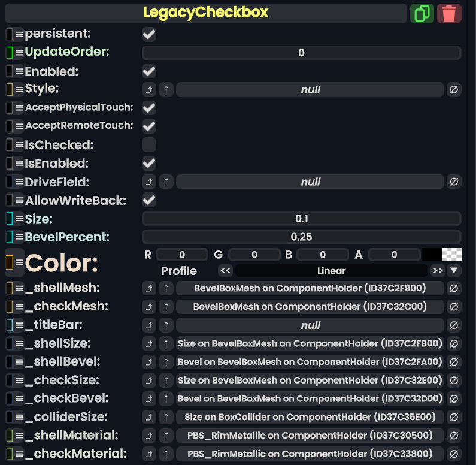Click the bent arrow icon beside _checkMesh
This screenshot has height=465, width=476.
pos(149,307)
